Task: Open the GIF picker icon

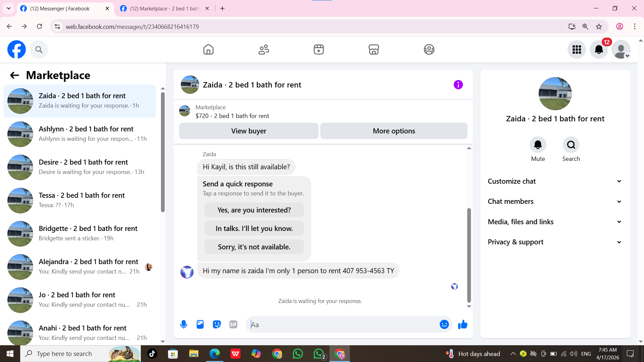Action: pos(233,324)
